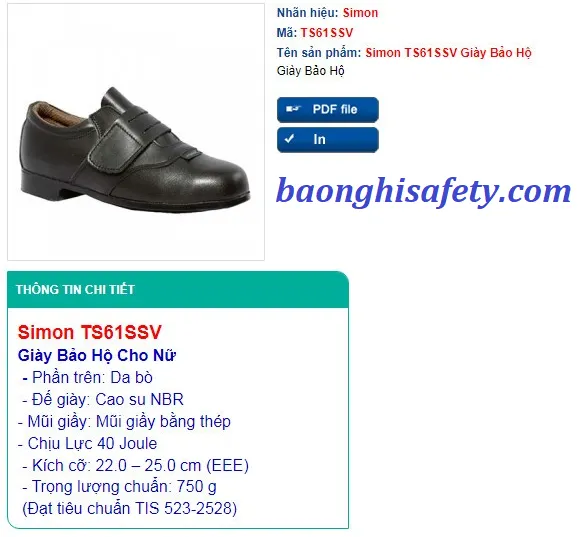The width and height of the screenshot is (586, 537).
Task: Click the Trọng lượng chuẩn: 750 g line
Action: point(119,487)
